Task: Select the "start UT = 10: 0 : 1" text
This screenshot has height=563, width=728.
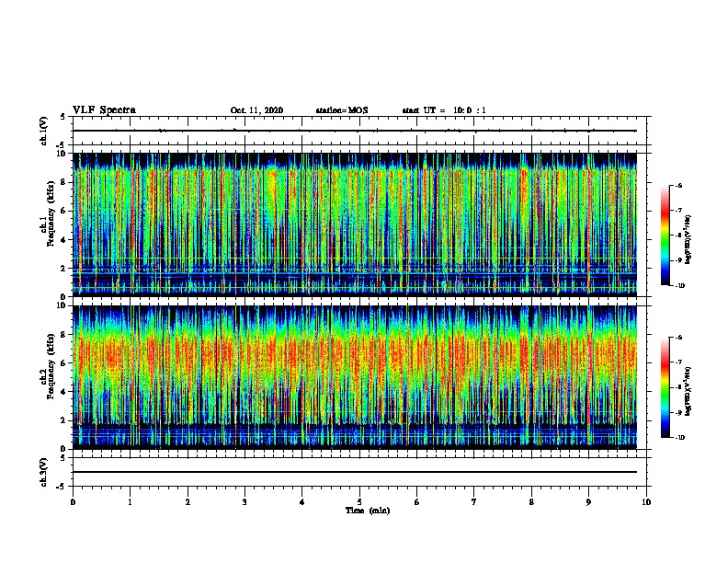Action: [444, 110]
